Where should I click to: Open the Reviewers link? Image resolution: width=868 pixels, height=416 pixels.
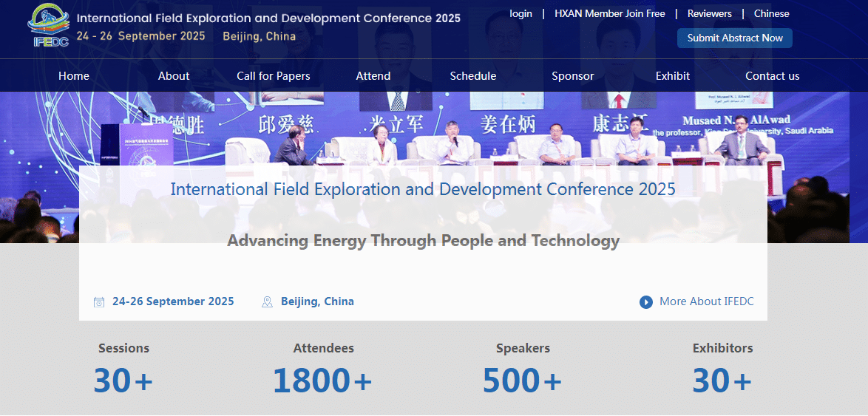pyautogui.click(x=710, y=14)
